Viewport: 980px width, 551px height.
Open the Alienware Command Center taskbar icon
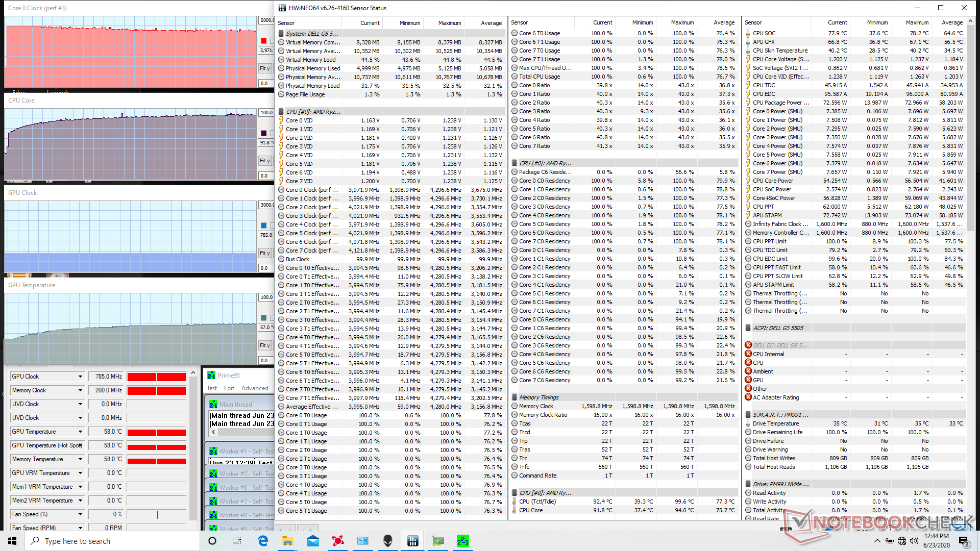pyautogui.click(x=387, y=541)
